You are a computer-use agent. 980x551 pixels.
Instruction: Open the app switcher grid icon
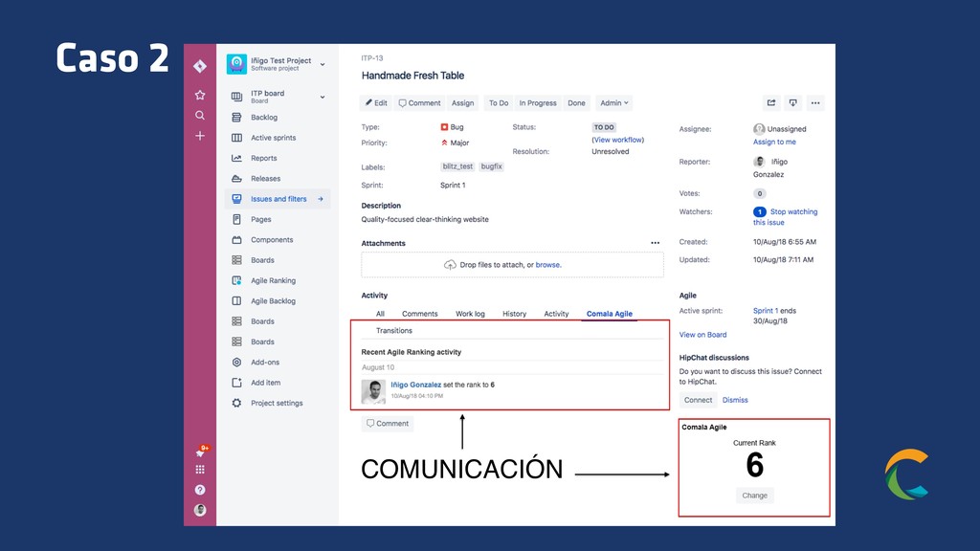pos(200,469)
